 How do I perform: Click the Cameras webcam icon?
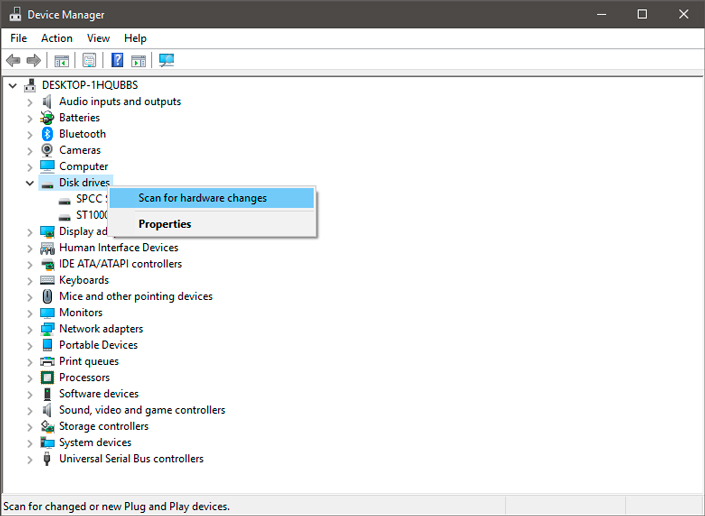47,150
